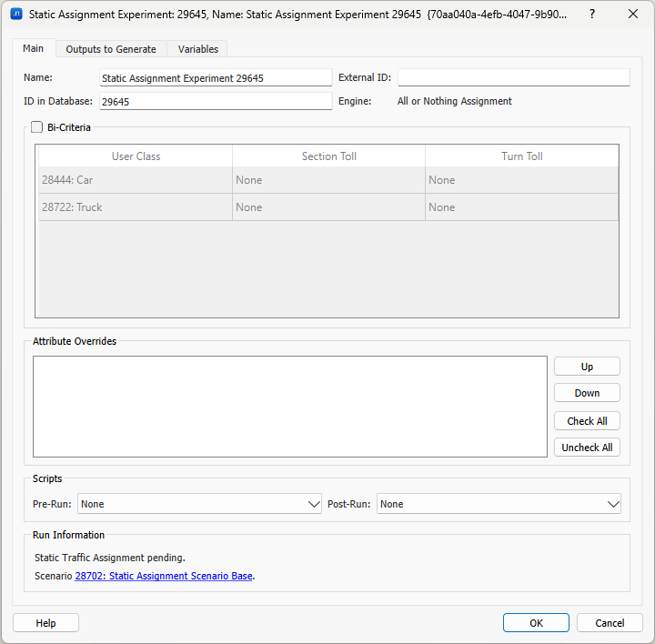This screenshot has height=644, width=655.
Task: Select the Main tab
Action: (33, 49)
